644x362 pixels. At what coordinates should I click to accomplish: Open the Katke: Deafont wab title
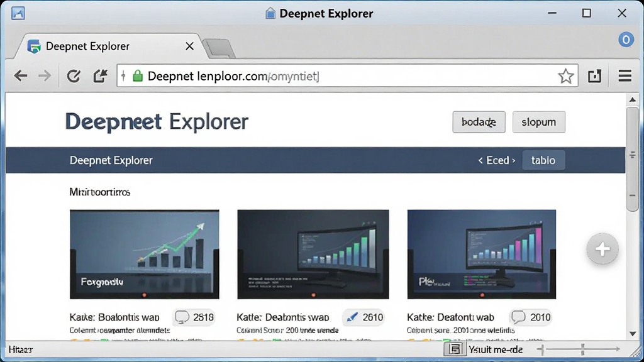pos(450,317)
